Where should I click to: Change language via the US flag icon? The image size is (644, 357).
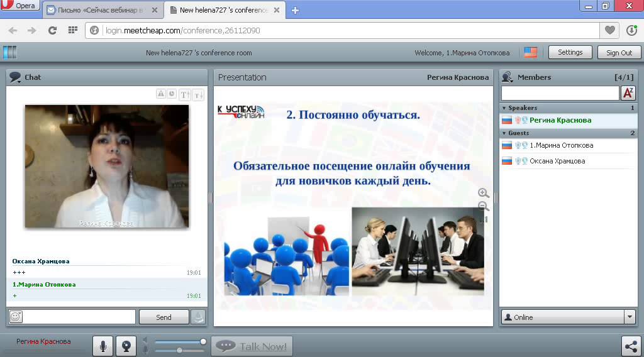(530, 53)
